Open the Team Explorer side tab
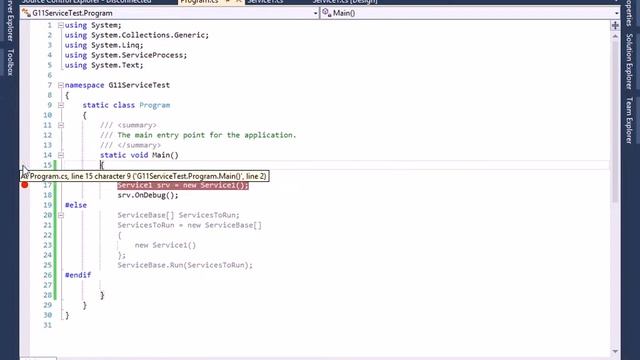 click(x=629, y=120)
